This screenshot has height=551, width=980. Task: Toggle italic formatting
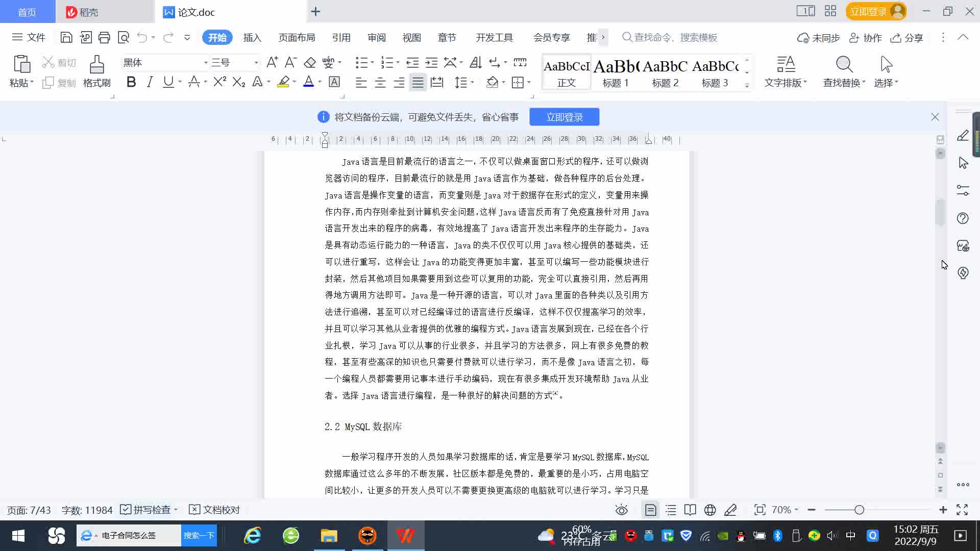tap(150, 82)
